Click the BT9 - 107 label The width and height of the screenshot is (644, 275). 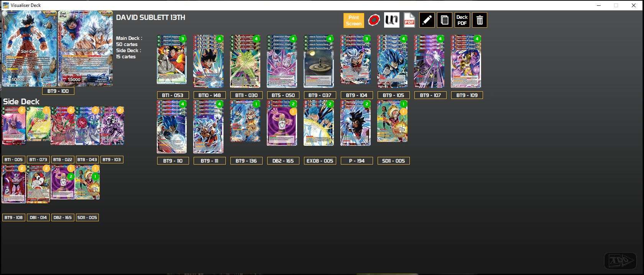coord(430,95)
